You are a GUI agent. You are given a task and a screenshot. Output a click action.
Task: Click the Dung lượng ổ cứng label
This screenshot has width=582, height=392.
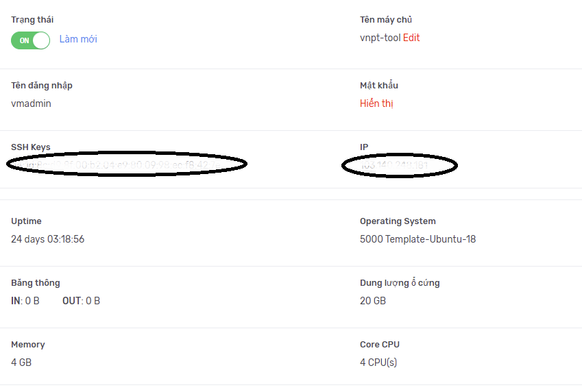point(400,283)
